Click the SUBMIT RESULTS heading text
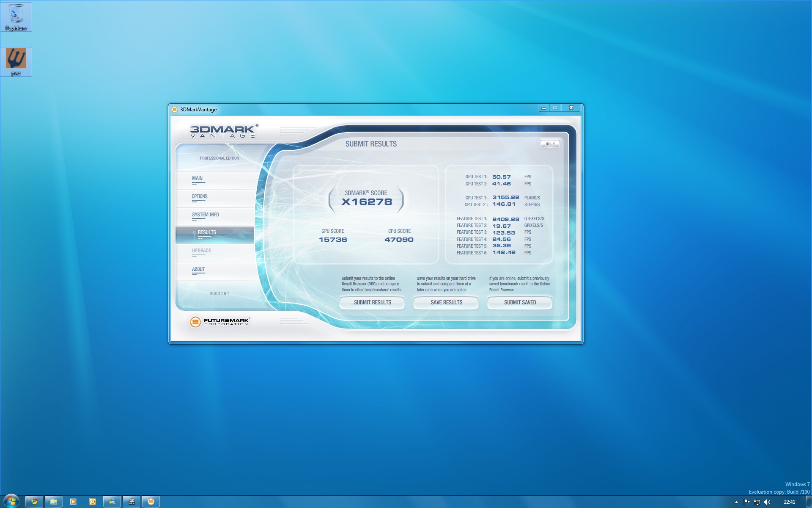Viewport: 812px width, 508px height. point(371,144)
